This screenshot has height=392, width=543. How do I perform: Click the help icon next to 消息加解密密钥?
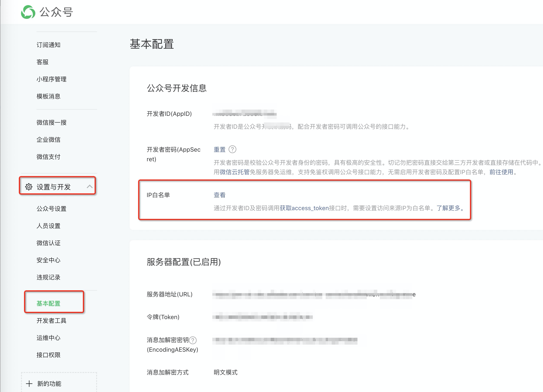(193, 340)
